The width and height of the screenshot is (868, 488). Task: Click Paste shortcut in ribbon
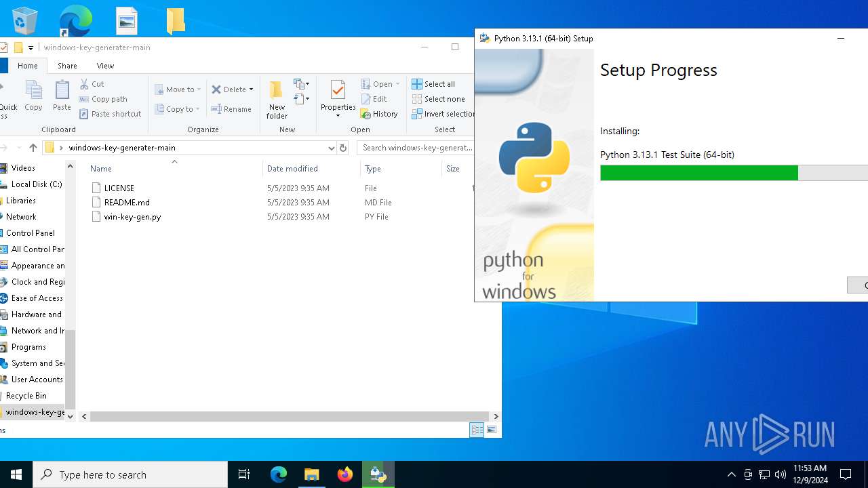click(x=110, y=114)
